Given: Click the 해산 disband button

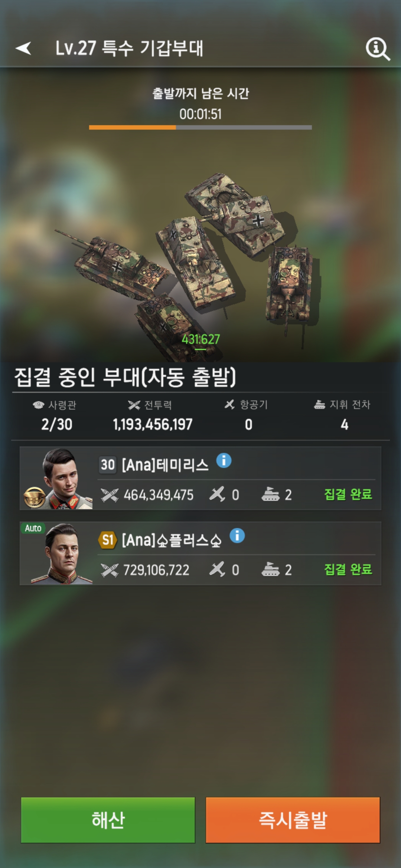Looking at the screenshot, I should tap(108, 820).
